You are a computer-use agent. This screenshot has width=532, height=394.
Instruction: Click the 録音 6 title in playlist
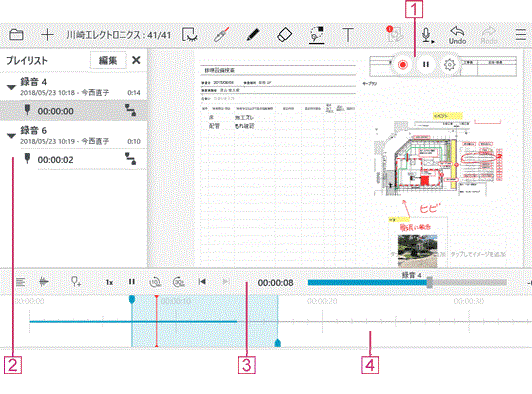pyautogui.click(x=34, y=130)
